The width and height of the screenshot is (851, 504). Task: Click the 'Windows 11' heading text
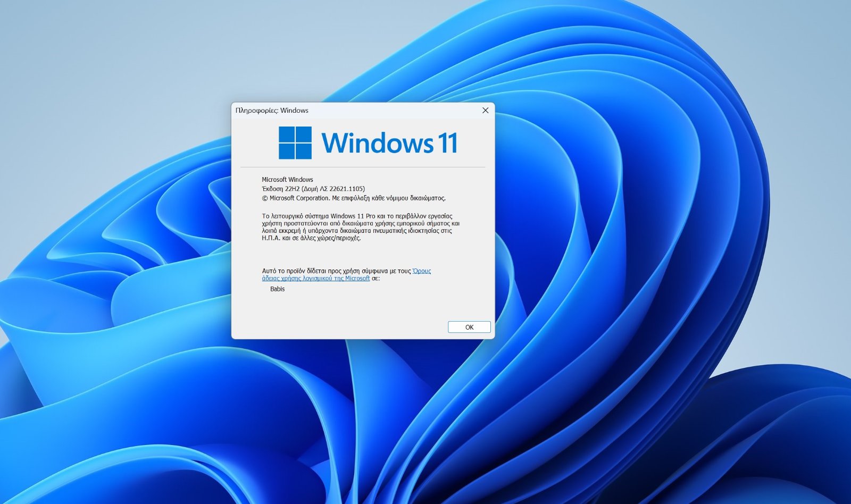tap(389, 142)
